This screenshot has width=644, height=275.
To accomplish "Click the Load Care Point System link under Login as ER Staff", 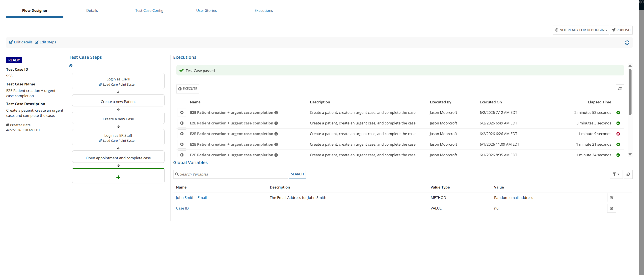I will pyautogui.click(x=118, y=141).
